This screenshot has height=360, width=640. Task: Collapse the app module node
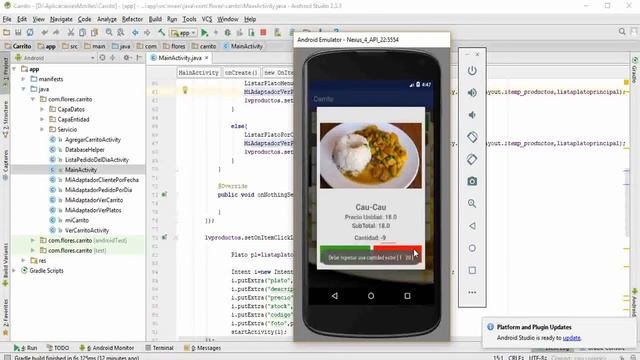(x=15, y=69)
